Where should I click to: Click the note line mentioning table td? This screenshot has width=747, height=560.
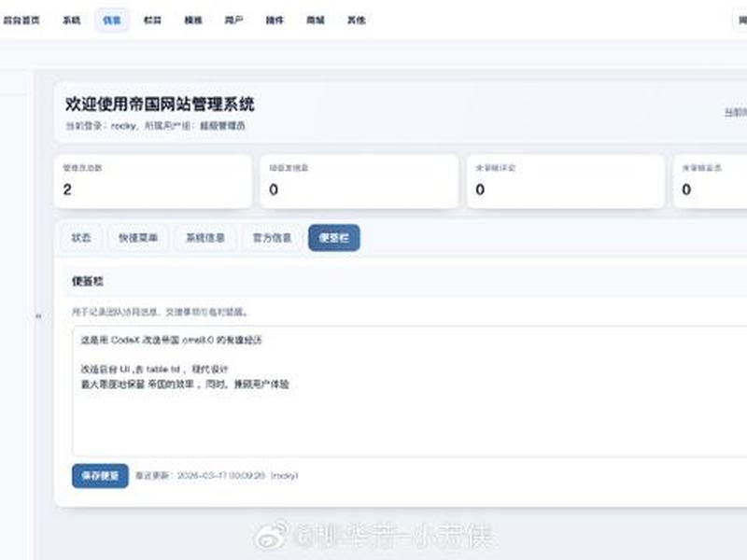(x=154, y=369)
